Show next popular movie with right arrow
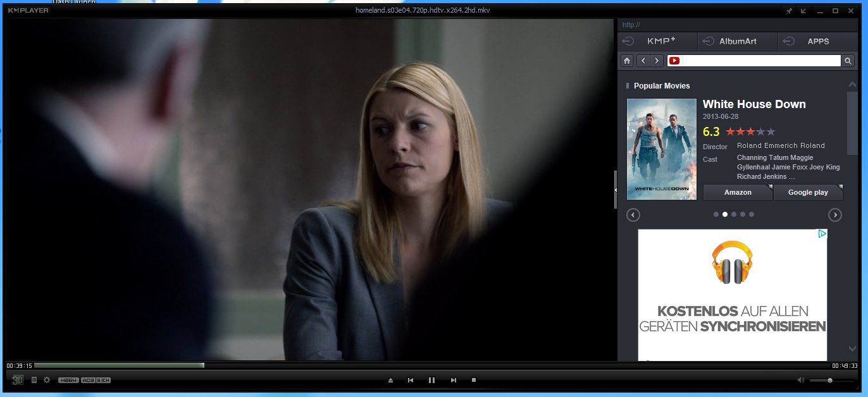 [x=835, y=215]
